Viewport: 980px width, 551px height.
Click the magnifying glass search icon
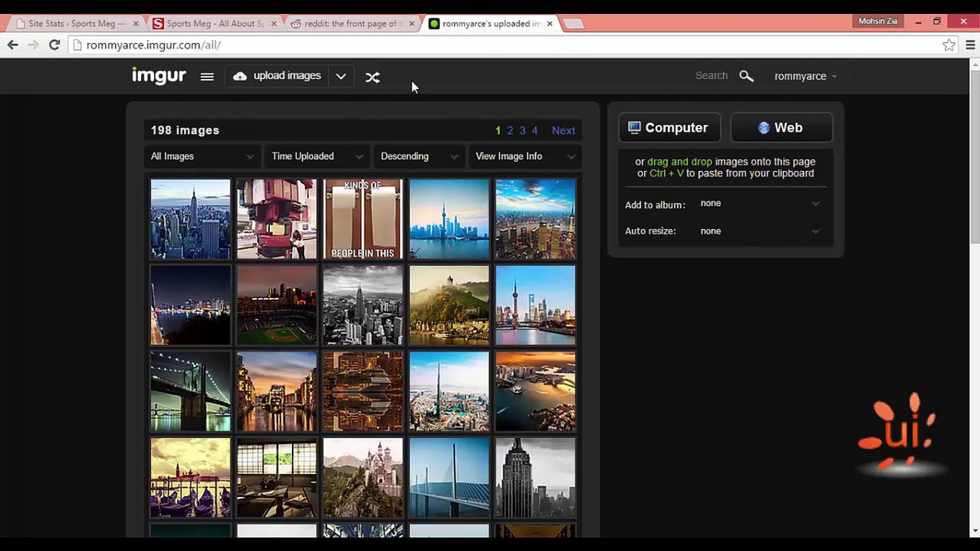pos(746,76)
